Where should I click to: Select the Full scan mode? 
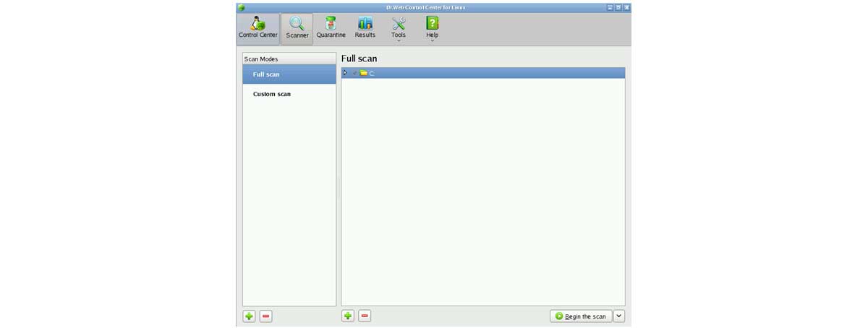(289, 74)
